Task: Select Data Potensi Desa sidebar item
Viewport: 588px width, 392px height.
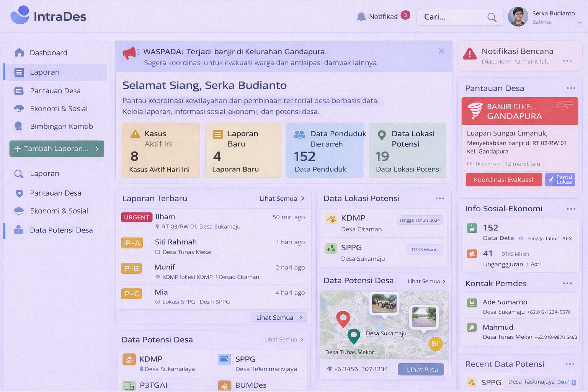Action: pos(61,230)
